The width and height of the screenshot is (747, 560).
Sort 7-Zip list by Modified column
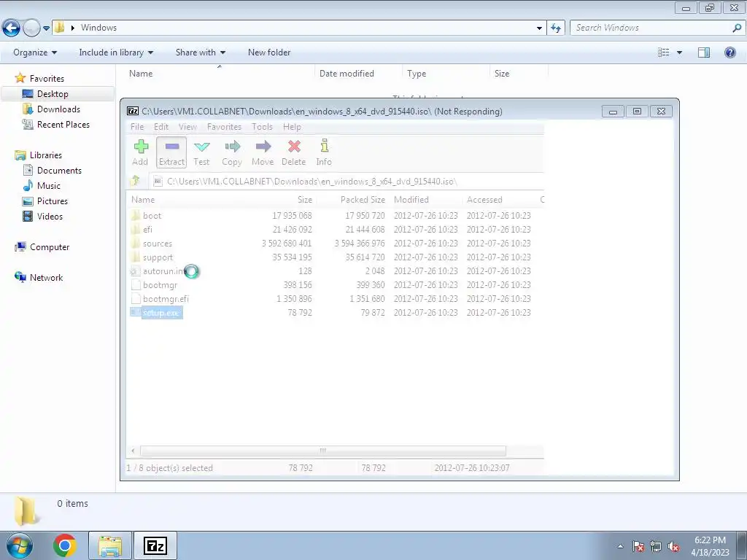[x=411, y=200]
